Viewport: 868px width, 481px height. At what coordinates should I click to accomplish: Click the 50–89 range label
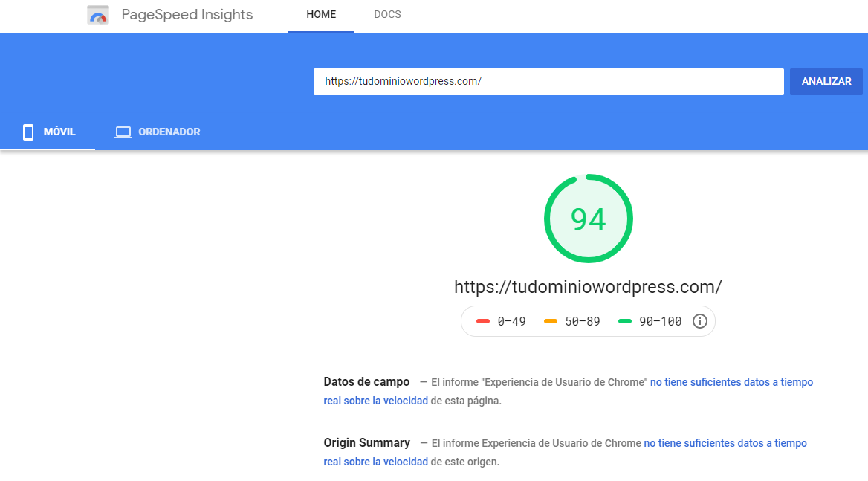pyautogui.click(x=583, y=322)
